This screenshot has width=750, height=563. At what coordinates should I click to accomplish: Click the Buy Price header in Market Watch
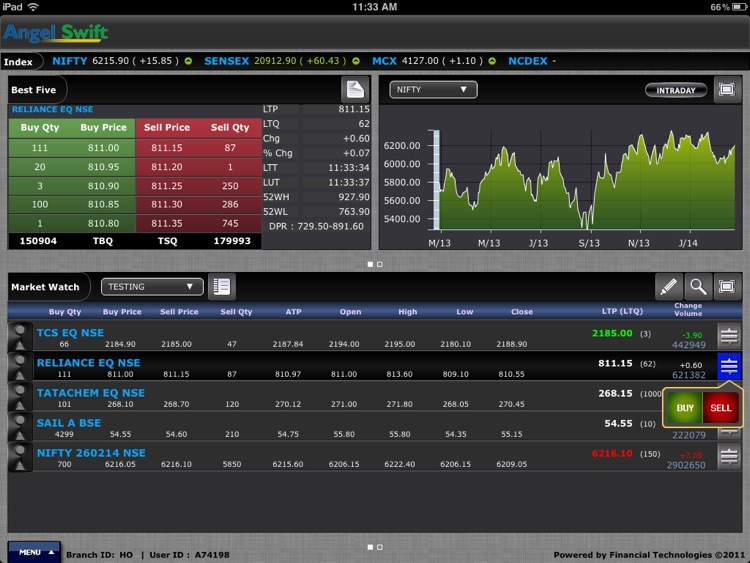click(x=122, y=311)
